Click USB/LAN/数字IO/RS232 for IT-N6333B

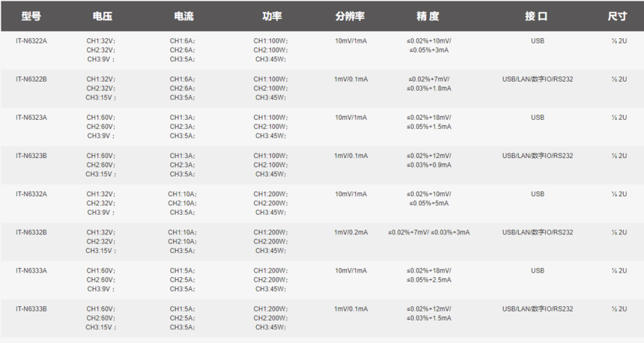537,309
